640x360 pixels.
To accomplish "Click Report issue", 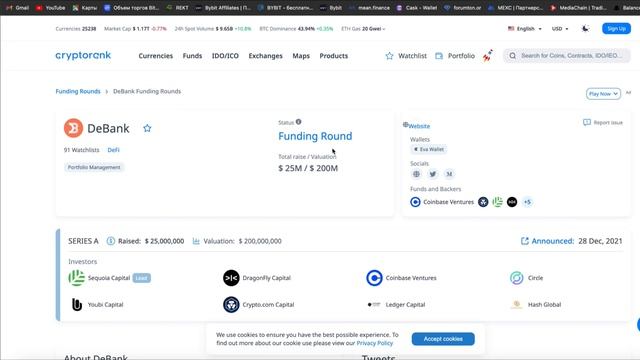I will click(603, 122).
